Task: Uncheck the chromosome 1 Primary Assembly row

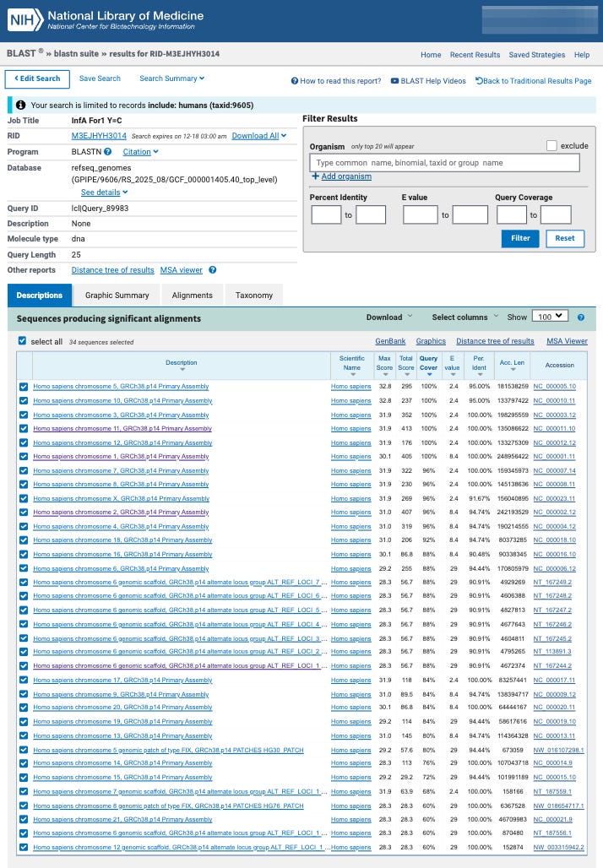Action: (24, 457)
